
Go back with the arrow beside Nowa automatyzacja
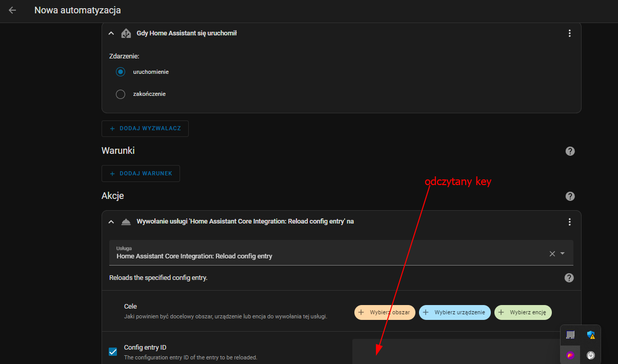12,10
